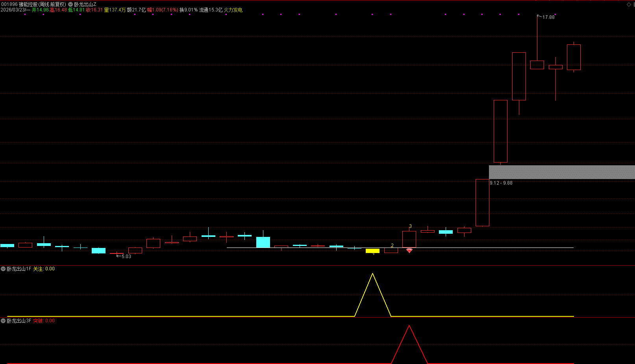Click the white horizontal support line
This screenshot has width=635, height=364.
click(492, 248)
